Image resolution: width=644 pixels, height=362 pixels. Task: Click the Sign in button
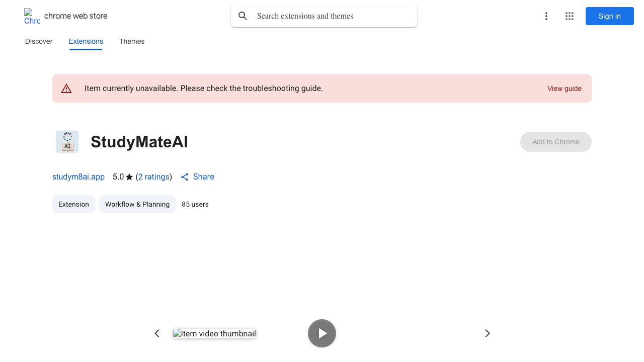pos(609,16)
